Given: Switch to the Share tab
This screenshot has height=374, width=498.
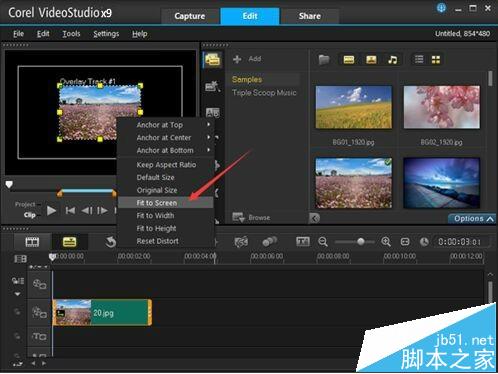Looking at the screenshot, I should click(310, 16).
